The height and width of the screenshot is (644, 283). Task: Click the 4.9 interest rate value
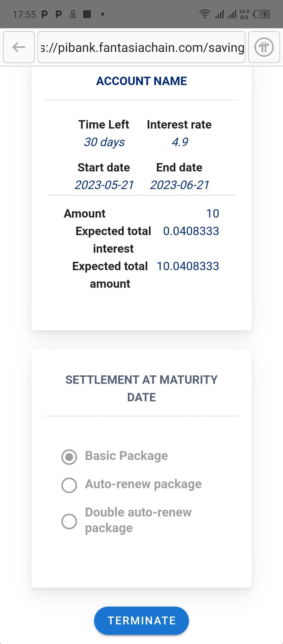(x=180, y=142)
